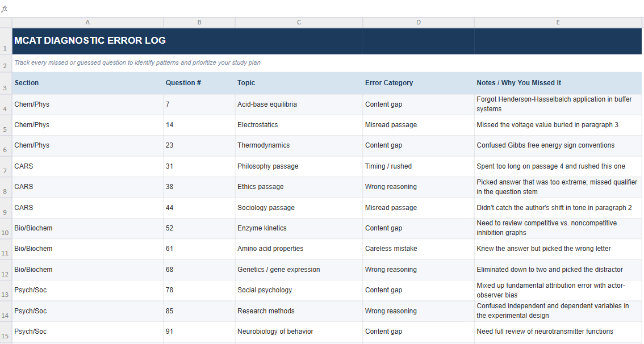
Task: Click 'Missed the voltage value buried' notes cell
Action: point(558,125)
